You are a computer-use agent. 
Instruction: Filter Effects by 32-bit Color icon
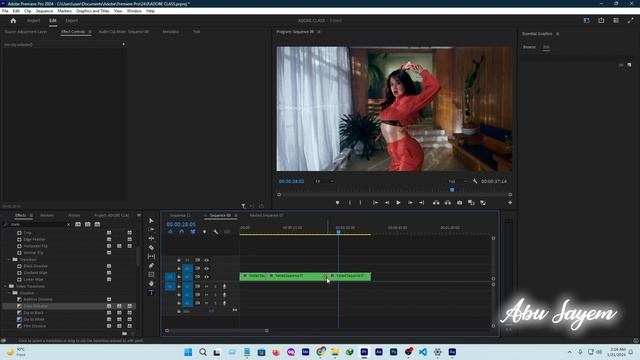click(87, 224)
